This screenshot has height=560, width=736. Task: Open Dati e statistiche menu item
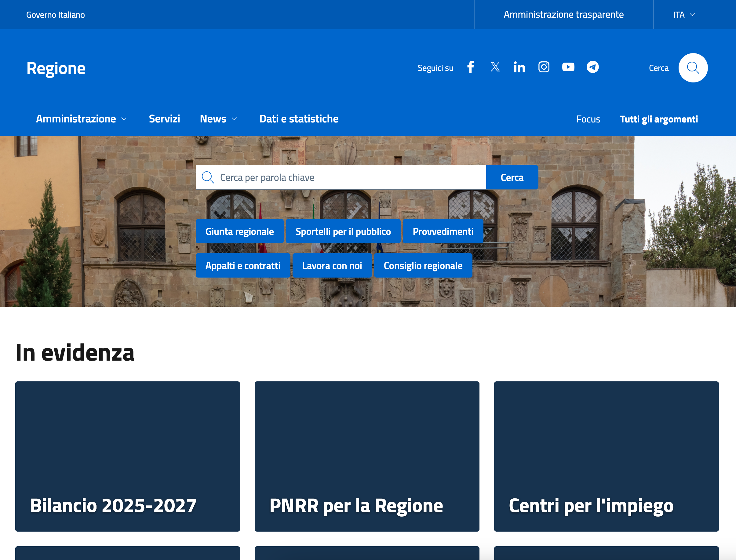(x=299, y=119)
